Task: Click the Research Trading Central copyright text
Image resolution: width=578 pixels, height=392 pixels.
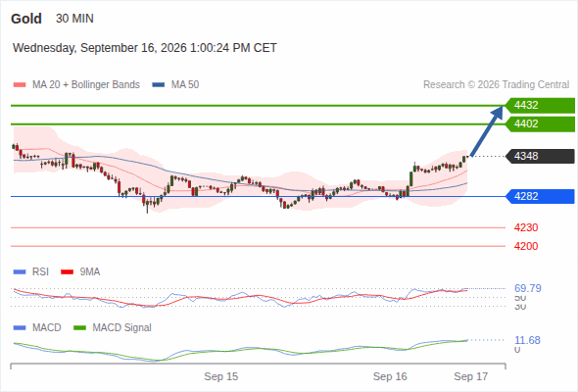Action: click(496, 85)
